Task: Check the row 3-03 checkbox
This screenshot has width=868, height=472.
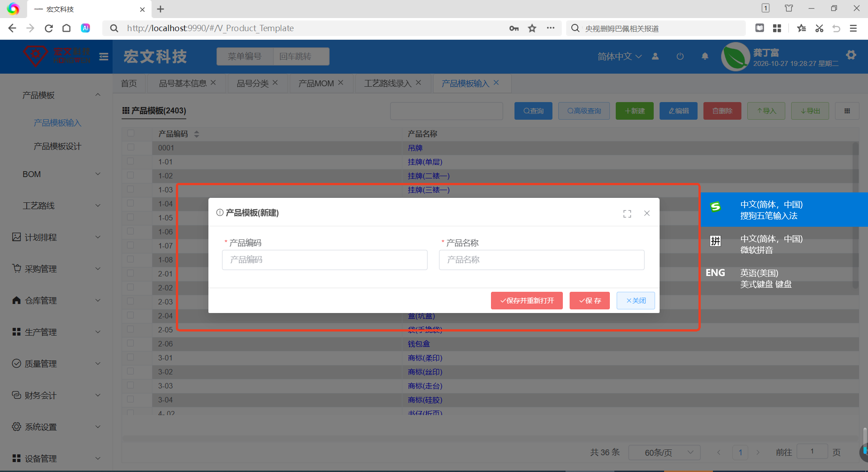Action: [x=131, y=385]
